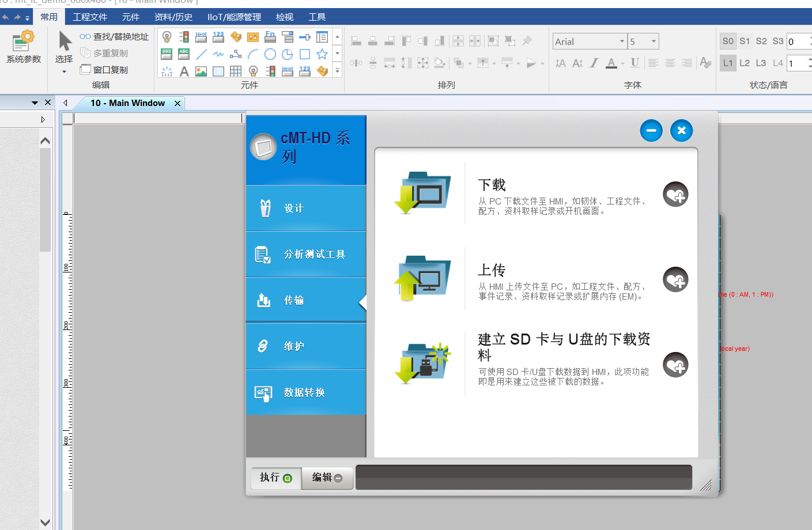Select the text A element tool

(x=184, y=71)
